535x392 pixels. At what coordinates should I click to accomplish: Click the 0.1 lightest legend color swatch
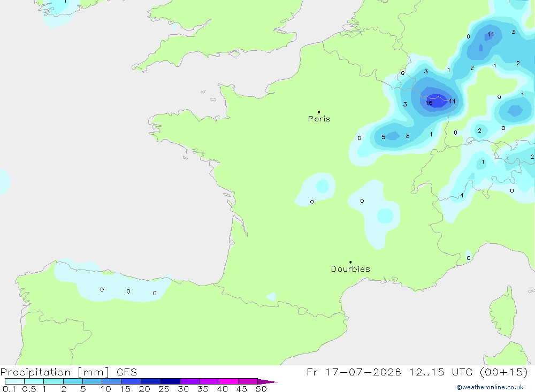pyautogui.click(x=14, y=381)
